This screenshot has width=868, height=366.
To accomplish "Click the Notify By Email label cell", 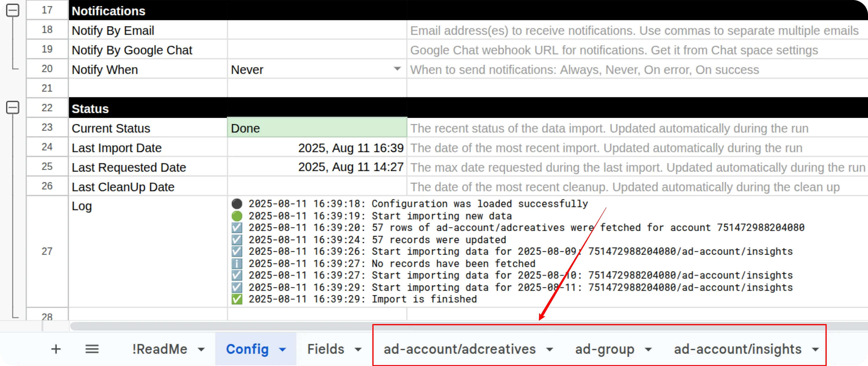I will pos(148,30).
